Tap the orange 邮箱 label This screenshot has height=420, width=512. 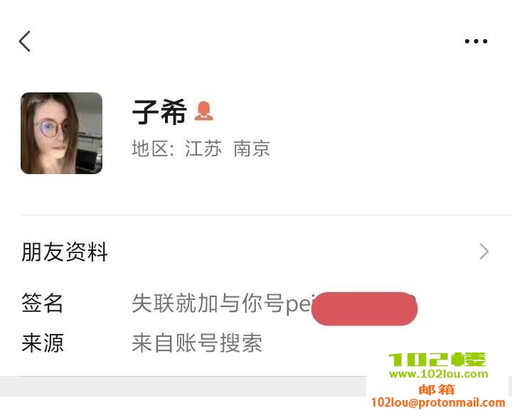437,389
